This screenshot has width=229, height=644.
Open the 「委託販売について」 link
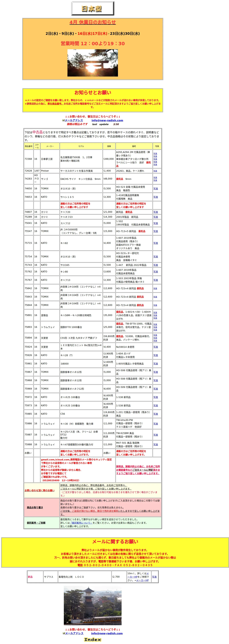click(81, 523)
